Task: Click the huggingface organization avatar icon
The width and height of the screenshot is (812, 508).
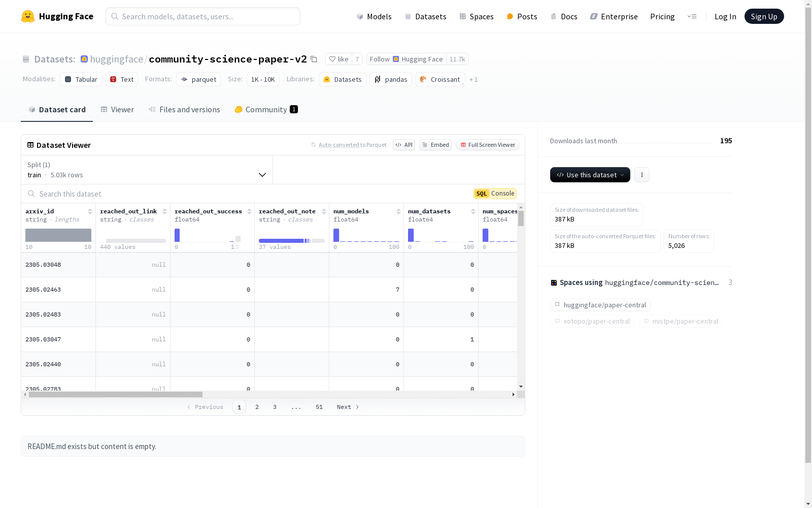Action: click(84, 59)
